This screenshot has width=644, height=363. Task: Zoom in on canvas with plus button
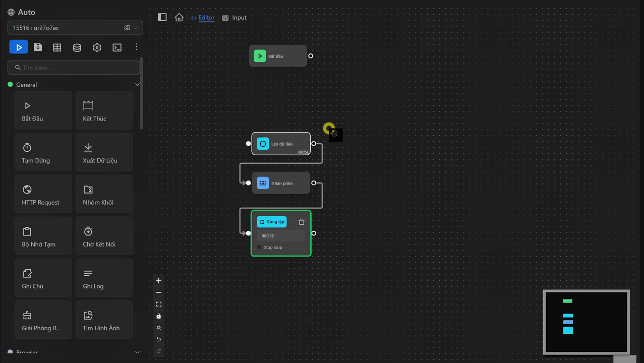point(159,281)
